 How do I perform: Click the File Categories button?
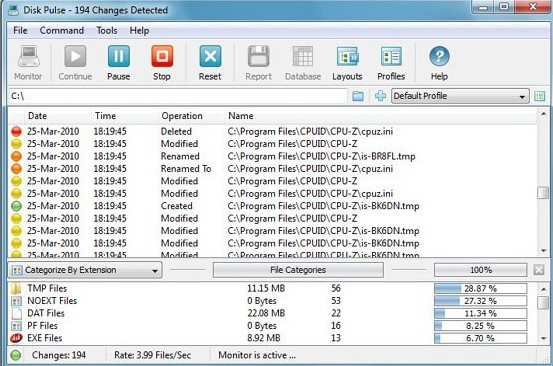tap(298, 270)
